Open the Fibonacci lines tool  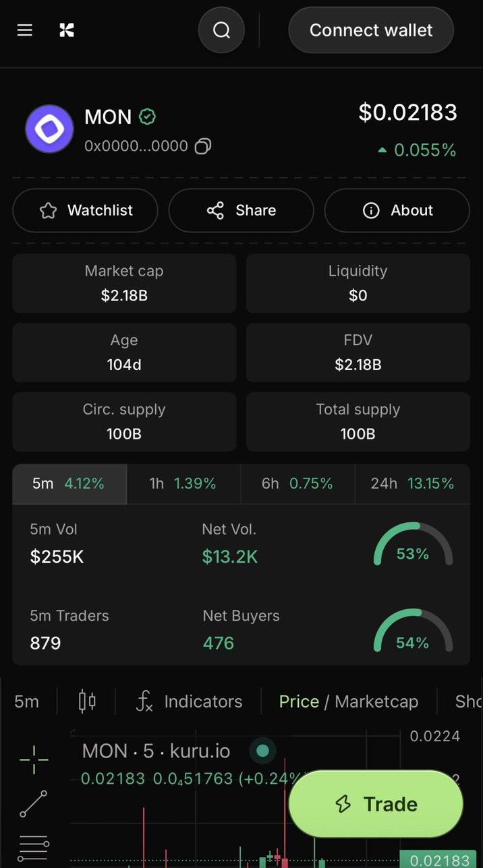click(34, 848)
